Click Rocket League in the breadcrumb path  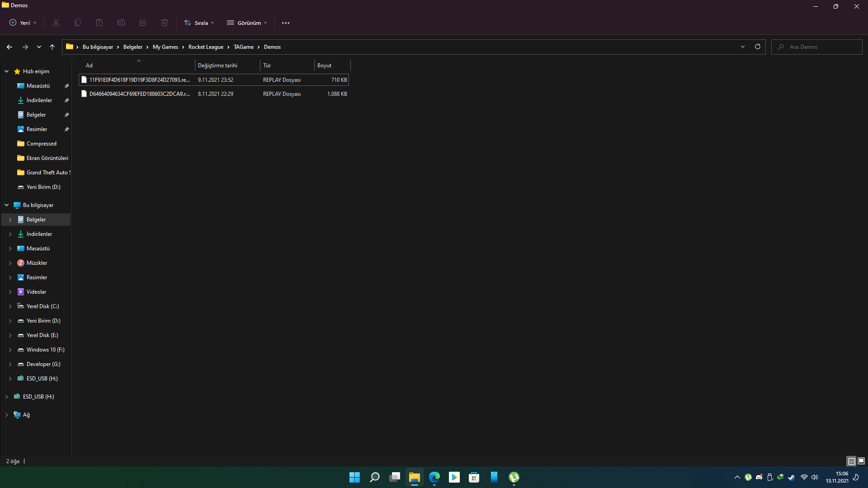coord(206,47)
